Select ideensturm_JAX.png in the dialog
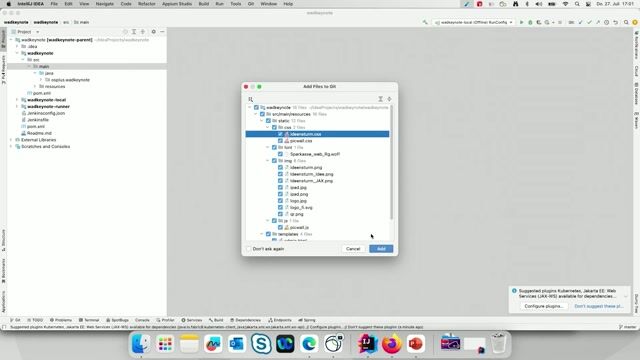 [311, 181]
